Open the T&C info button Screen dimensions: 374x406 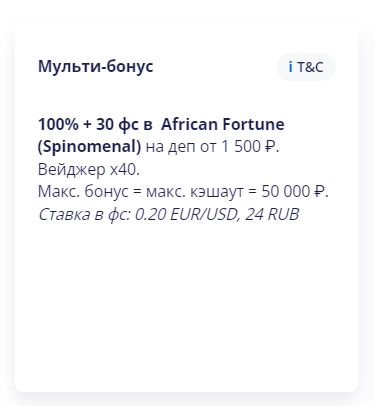coord(306,67)
